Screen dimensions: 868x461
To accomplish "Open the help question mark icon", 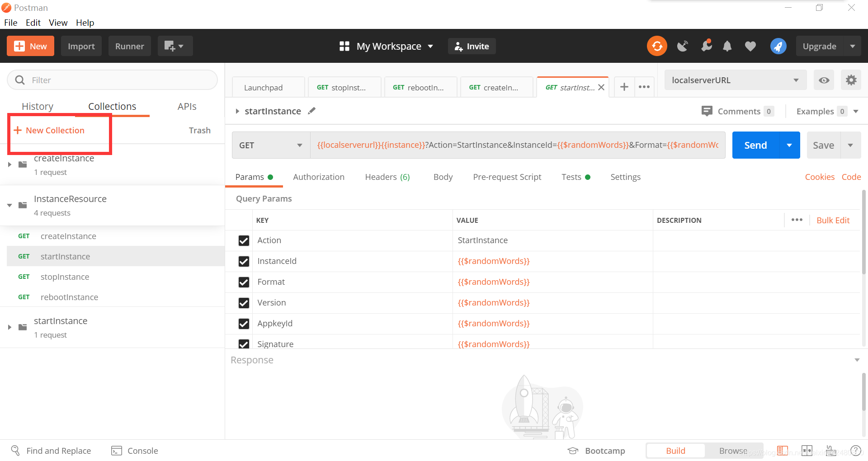I will 856,451.
